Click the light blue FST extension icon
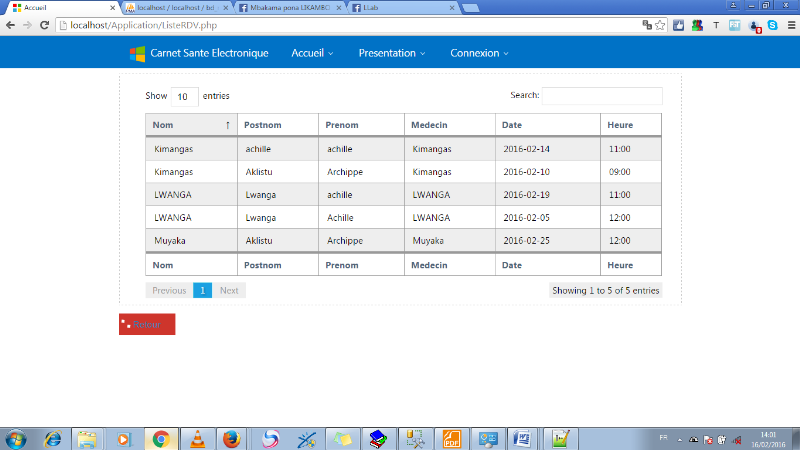The height and width of the screenshot is (450, 800). point(735,25)
